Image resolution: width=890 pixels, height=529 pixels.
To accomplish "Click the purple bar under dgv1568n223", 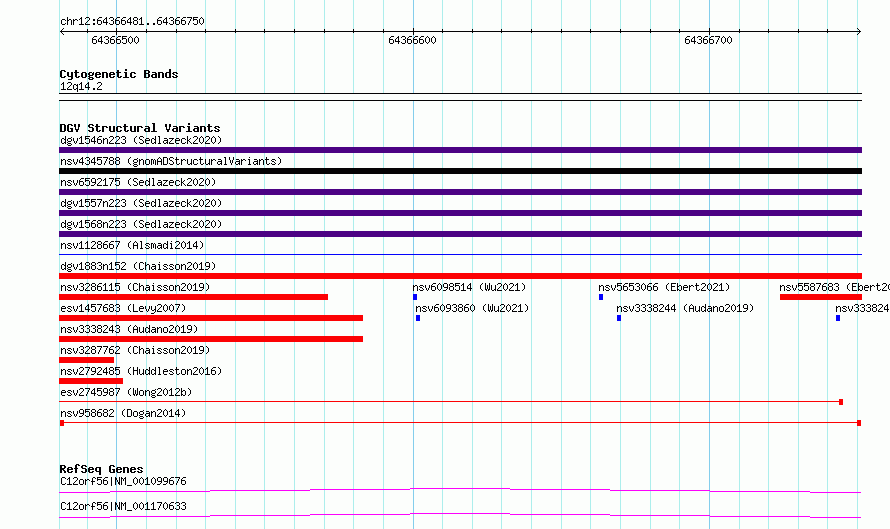I will (460, 234).
